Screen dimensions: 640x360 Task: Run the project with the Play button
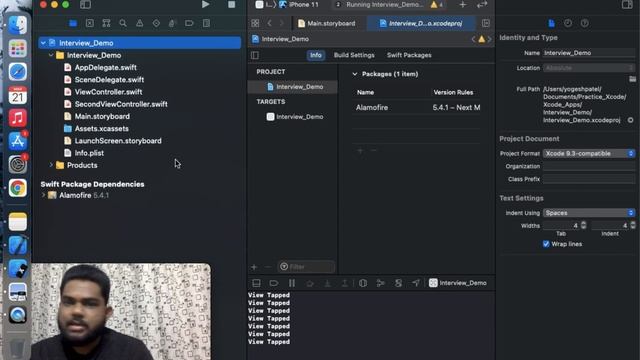click(205, 4)
